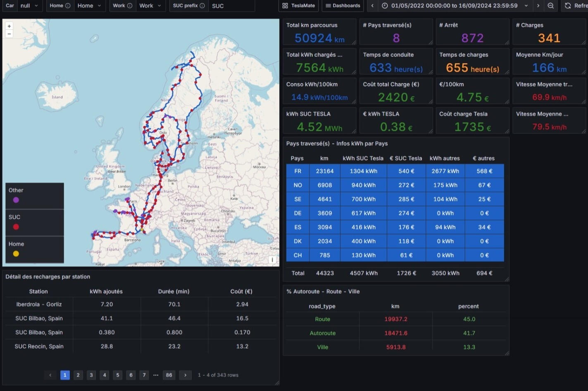The height and width of the screenshot is (391, 588).
Task: Click the info icon beside SUC prefix label
Action: click(x=202, y=6)
